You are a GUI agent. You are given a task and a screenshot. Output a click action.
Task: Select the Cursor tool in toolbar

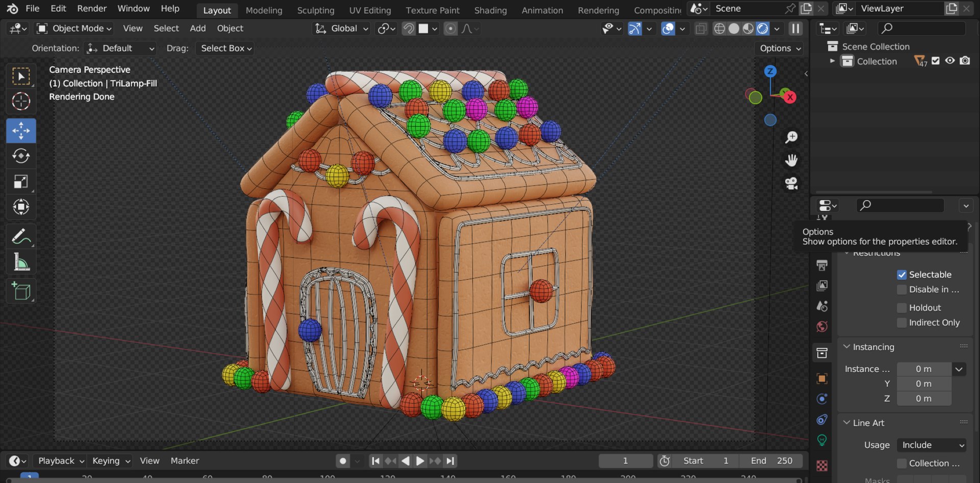21,101
